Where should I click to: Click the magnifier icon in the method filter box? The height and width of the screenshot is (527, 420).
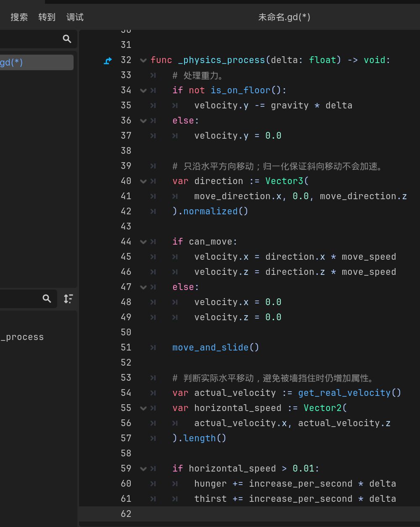(x=47, y=299)
